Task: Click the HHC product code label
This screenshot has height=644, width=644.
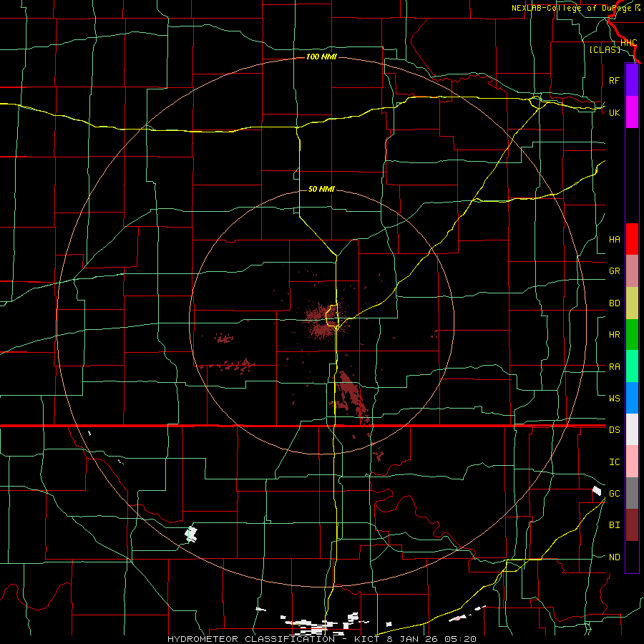Action: pos(628,43)
